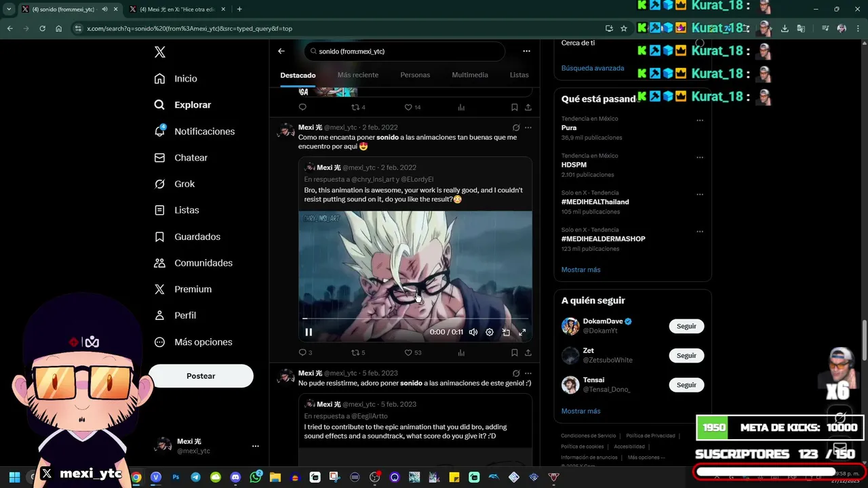Screen dimensions: 868x488
Task: Pause the playing video
Action: click(x=309, y=332)
